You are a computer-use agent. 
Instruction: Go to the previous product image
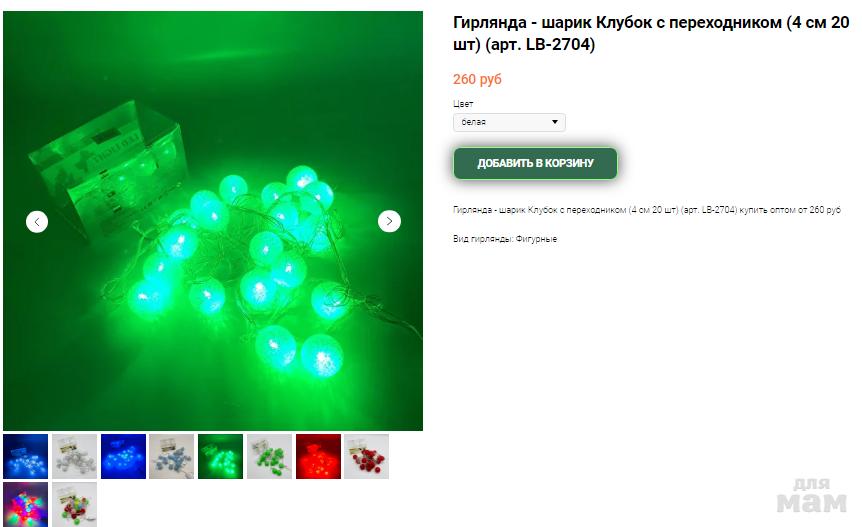(x=37, y=221)
